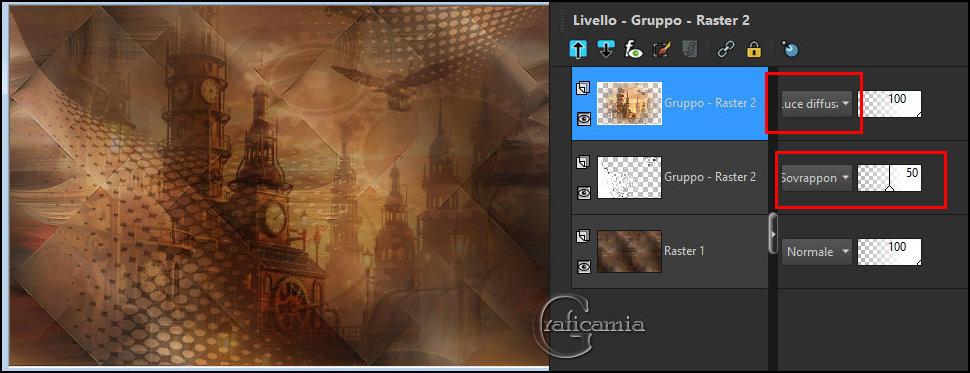This screenshot has width=970, height=373.
Task: Click the opacity slider showing 50
Action: [889, 178]
